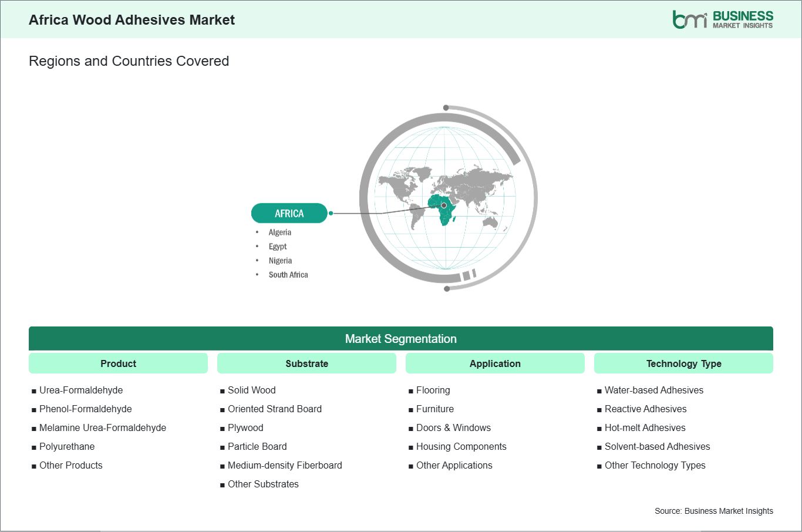Select Housing Components item
Screen dimensions: 802x532
pyautogui.click(x=461, y=446)
